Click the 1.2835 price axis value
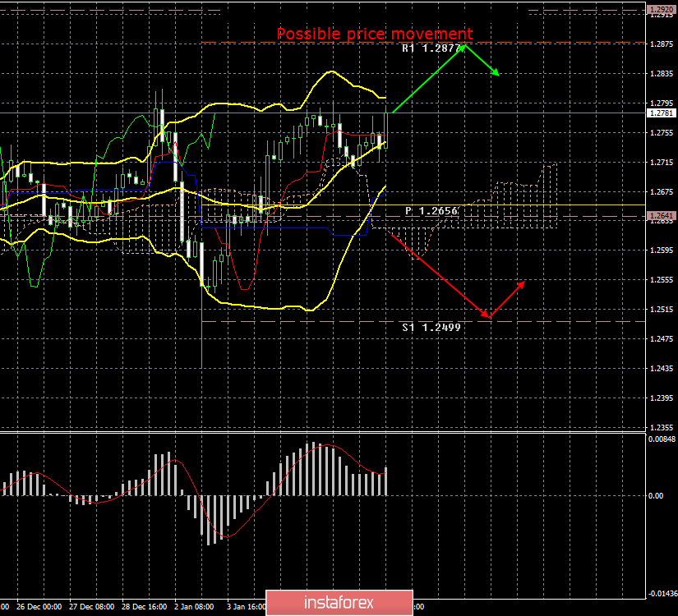Image resolution: width=678 pixels, height=616 pixels. 662,73
